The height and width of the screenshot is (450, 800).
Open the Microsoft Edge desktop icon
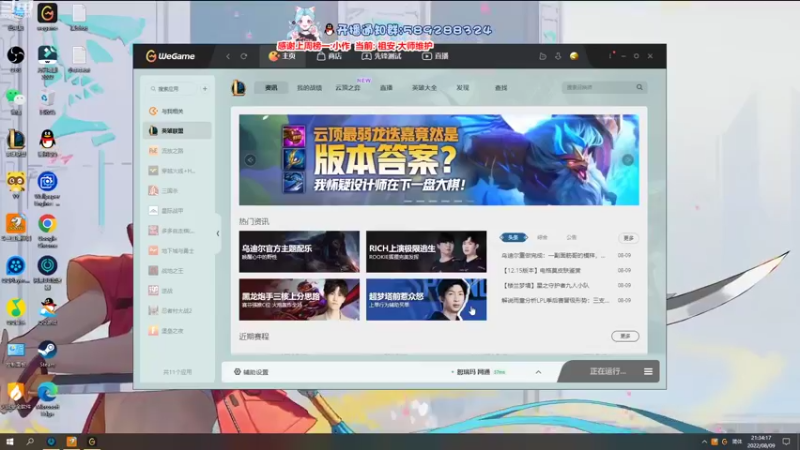coord(47,399)
